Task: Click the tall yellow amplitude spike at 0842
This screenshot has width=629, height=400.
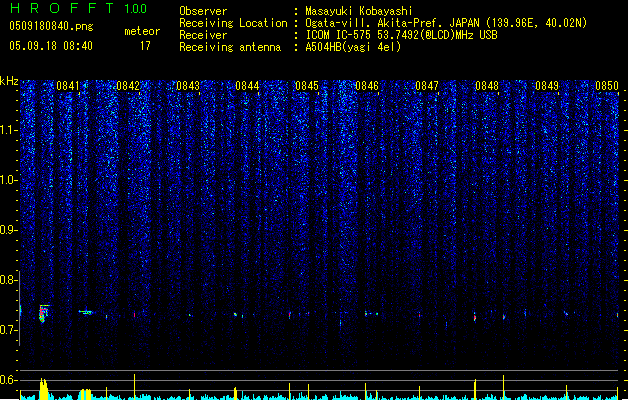Action: 134,386
